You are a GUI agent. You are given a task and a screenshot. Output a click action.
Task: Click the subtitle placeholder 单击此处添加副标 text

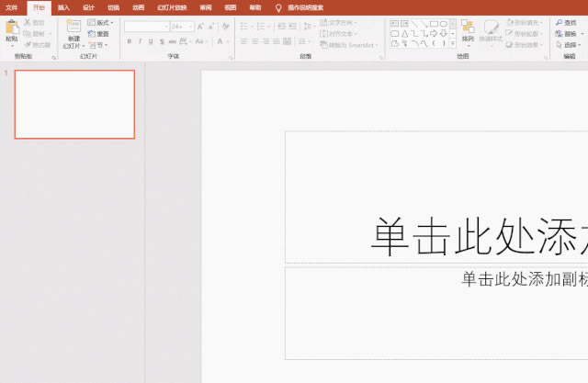coord(525,279)
